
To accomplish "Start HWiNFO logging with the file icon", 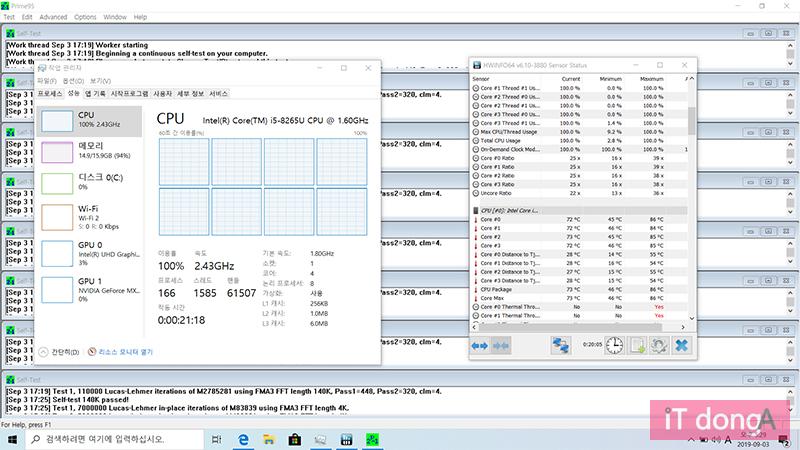I will [638, 345].
